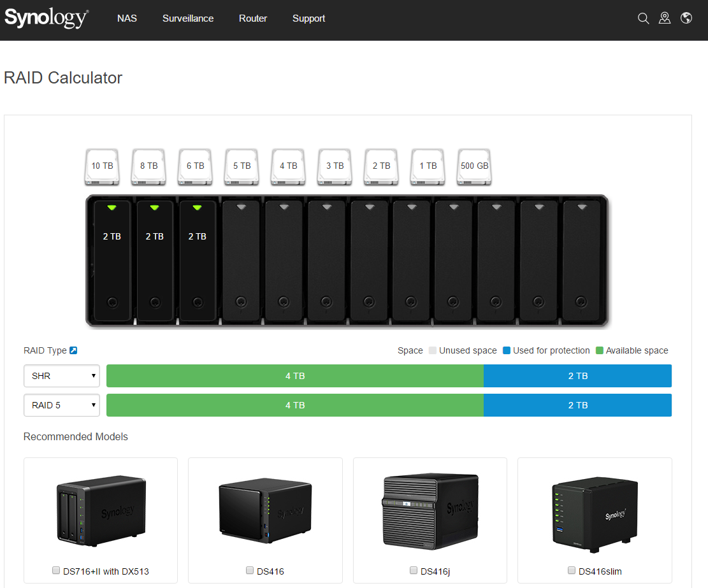The height and width of the screenshot is (588, 708).
Task: Open the SHR RAID type dropdown
Action: click(61, 376)
